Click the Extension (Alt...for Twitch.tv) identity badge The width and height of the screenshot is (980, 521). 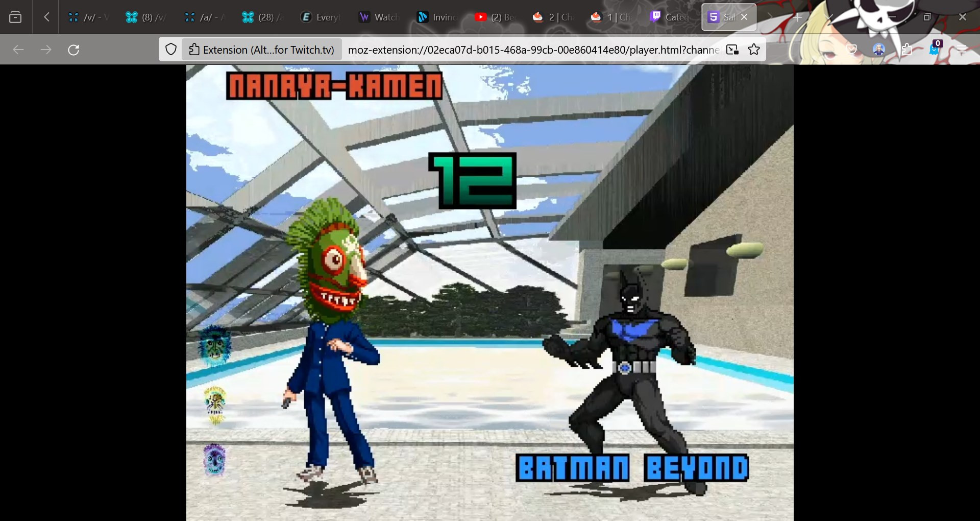pyautogui.click(x=262, y=50)
